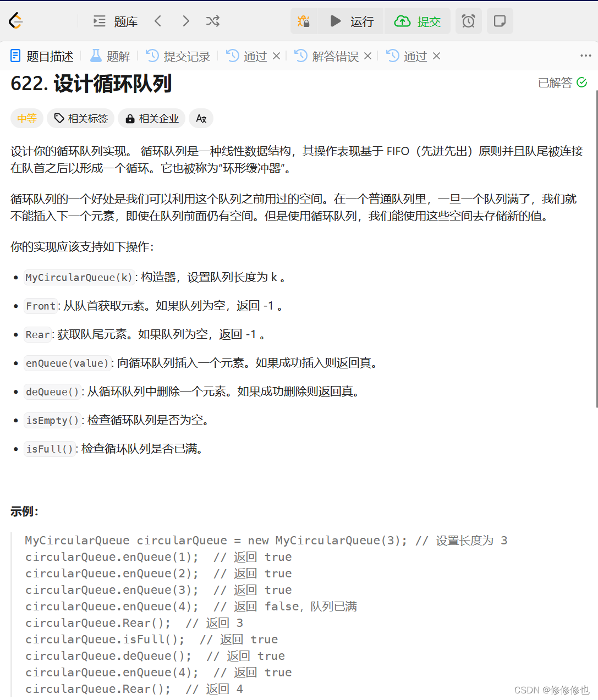The height and width of the screenshot is (700, 598).
Task: Click the MyCircularQueue(k) code label
Action: [79, 277]
